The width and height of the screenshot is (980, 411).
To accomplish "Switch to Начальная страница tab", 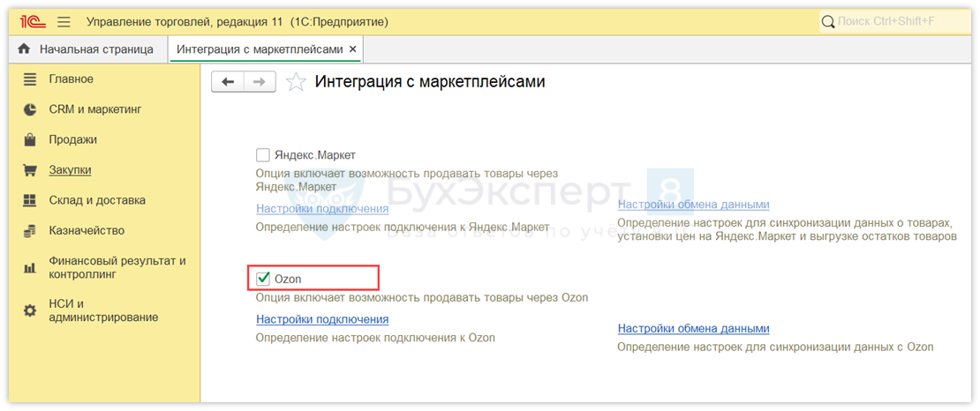I will coord(87,49).
